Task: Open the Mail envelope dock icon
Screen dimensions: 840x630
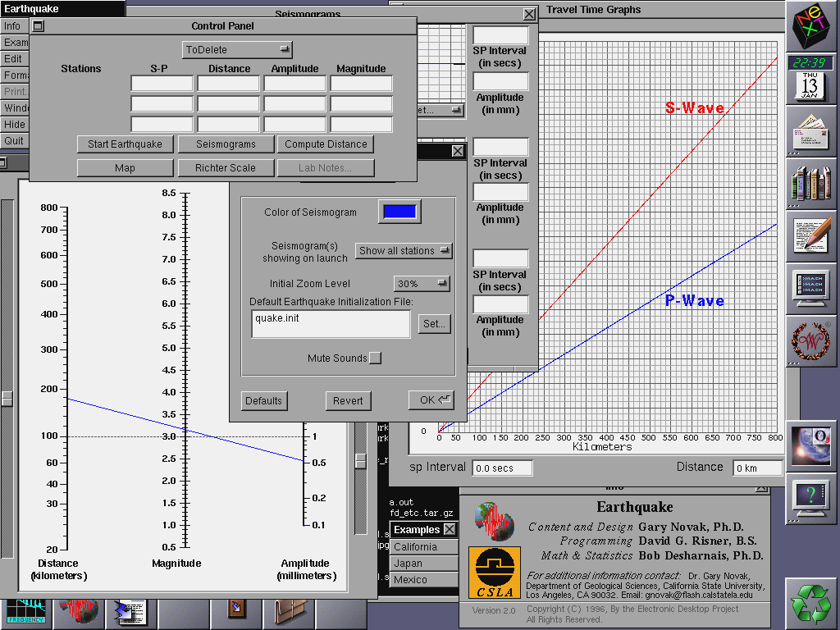Action: pyautogui.click(x=811, y=131)
